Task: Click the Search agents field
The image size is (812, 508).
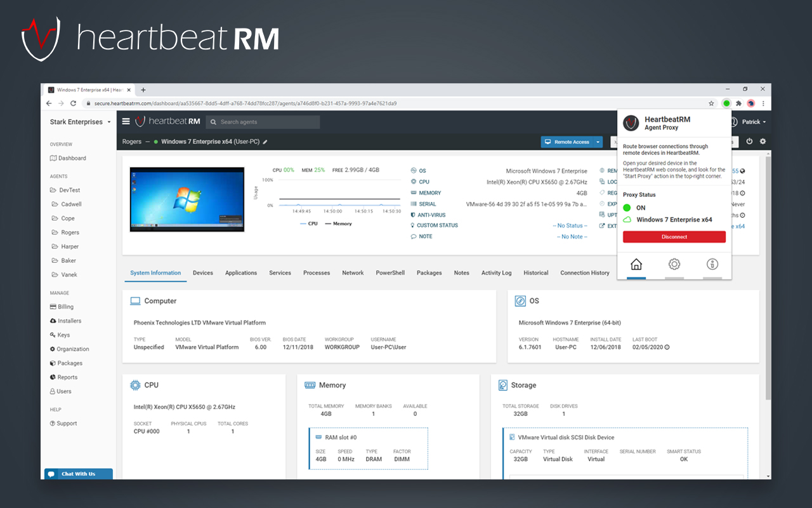Action: (263, 122)
